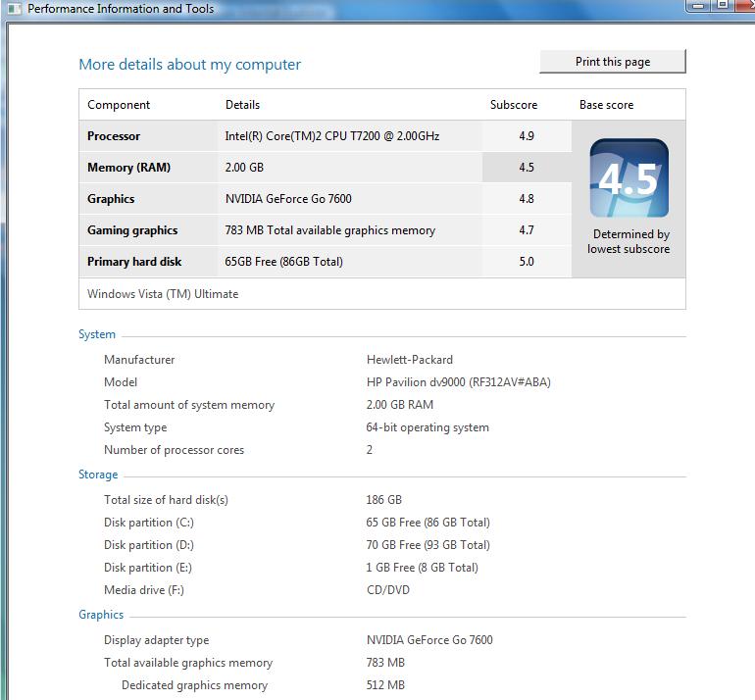The height and width of the screenshot is (700, 755).
Task: Click the 4.5 base score badge
Action: click(x=629, y=177)
